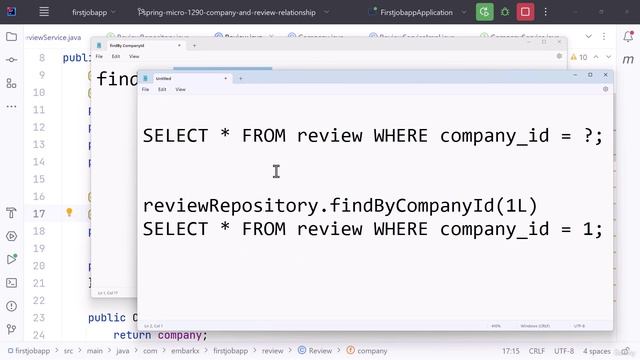Stop the running application red button
This screenshot has height=360, width=640.
coord(525,12)
